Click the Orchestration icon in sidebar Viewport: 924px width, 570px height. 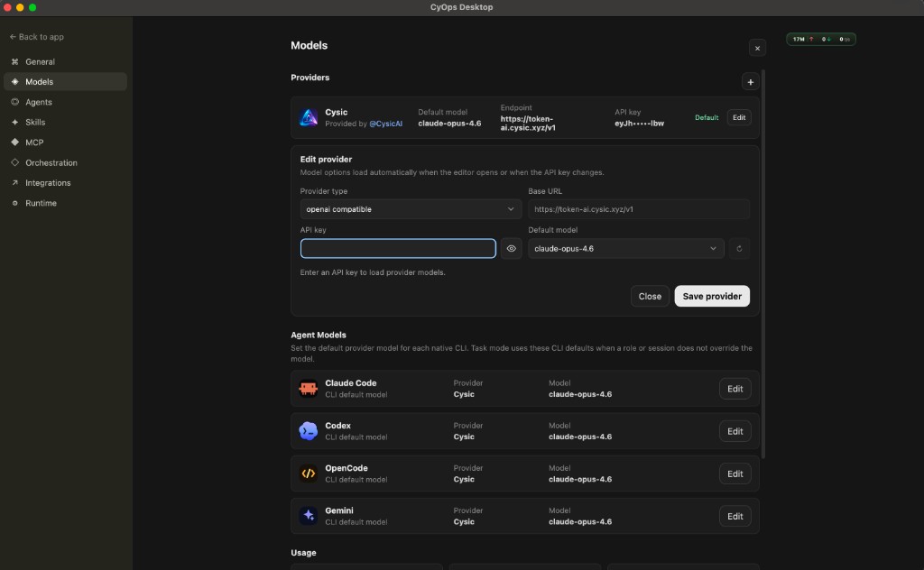(x=14, y=162)
